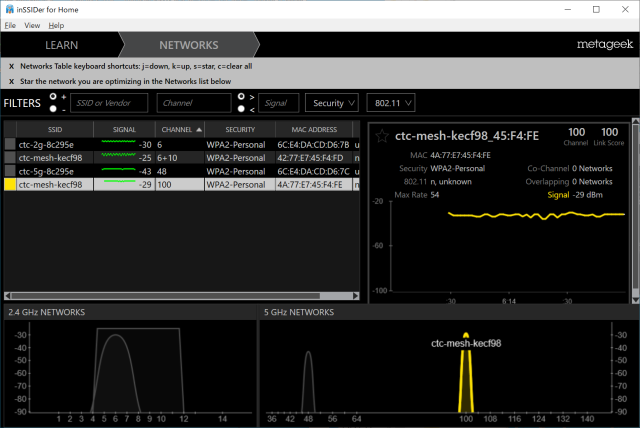The height and width of the screenshot is (428, 640).
Task: Dismiss the 'Star the network' tip
Action: (11, 82)
